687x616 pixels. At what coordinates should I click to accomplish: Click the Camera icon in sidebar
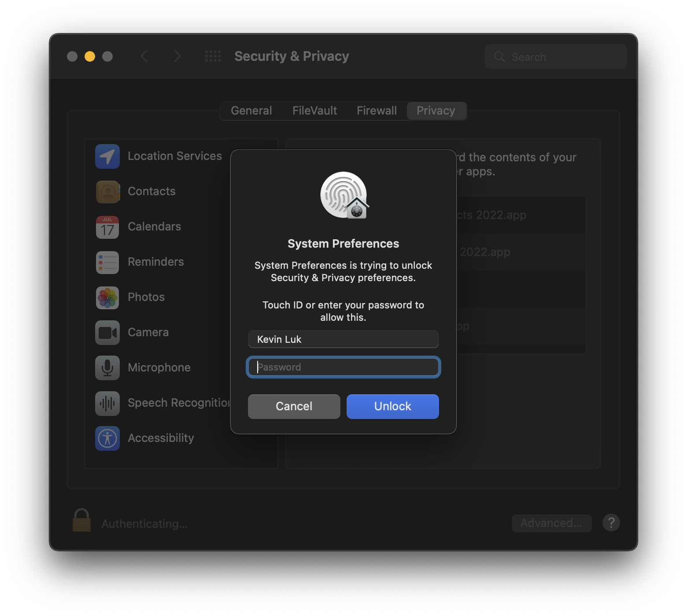[107, 333]
